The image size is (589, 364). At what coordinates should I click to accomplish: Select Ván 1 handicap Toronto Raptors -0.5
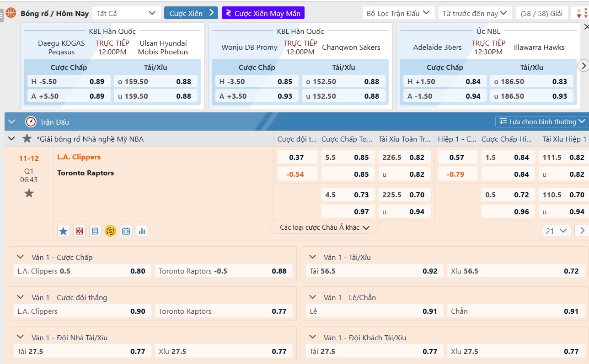coord(224,271)
